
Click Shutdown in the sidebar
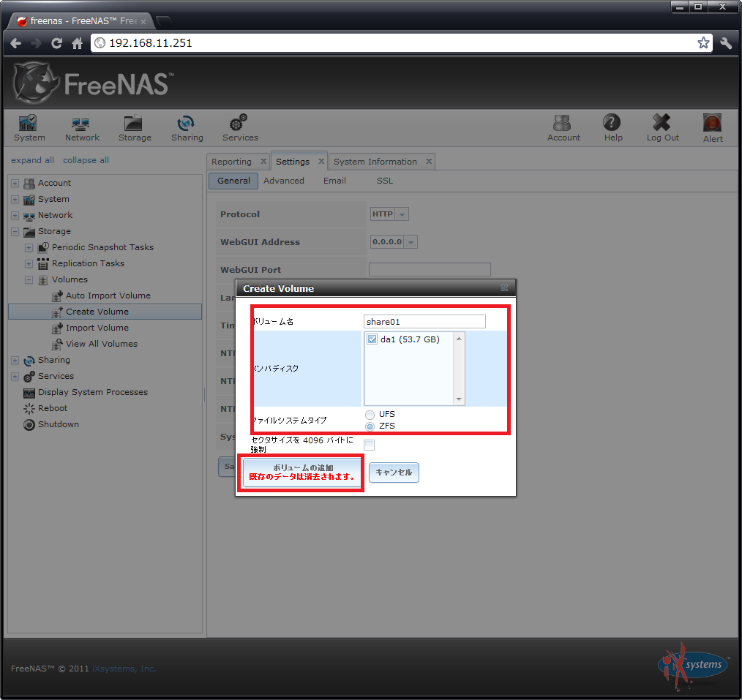[59, 424]
